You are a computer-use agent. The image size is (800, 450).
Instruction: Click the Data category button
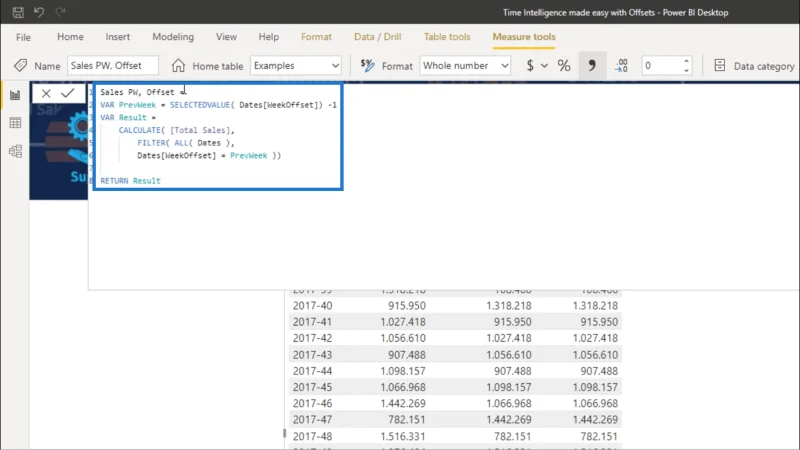tap(755, 66)
